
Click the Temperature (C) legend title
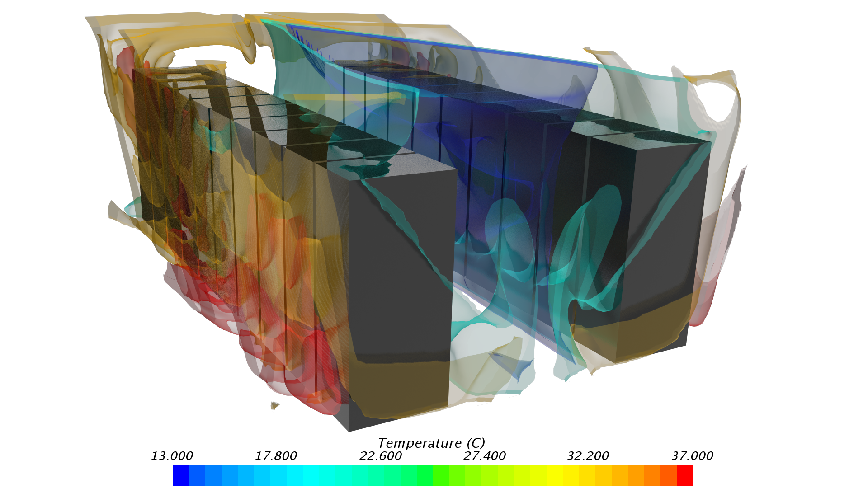pos(432,444)
